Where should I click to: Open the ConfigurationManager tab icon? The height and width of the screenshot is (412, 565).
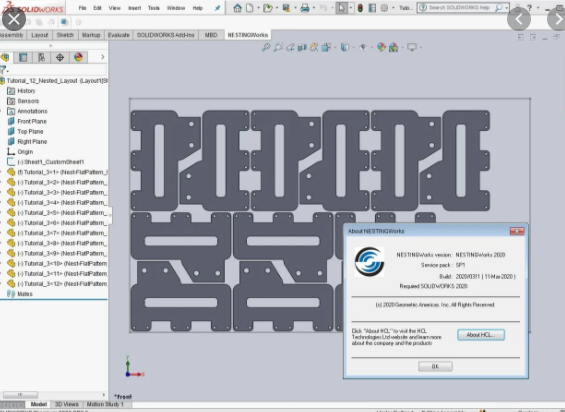coord(41,57)
